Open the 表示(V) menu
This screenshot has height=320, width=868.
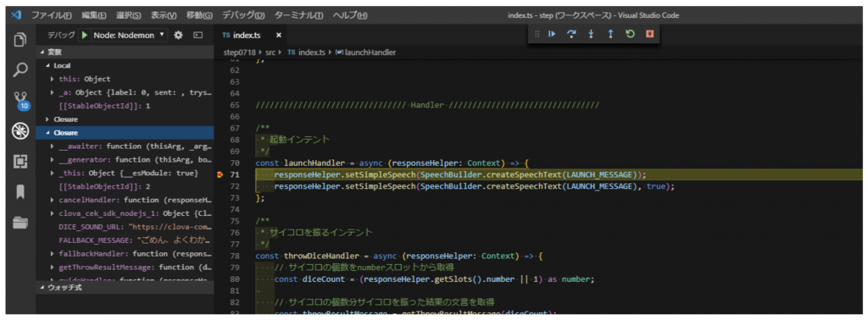tap(164, 15)
